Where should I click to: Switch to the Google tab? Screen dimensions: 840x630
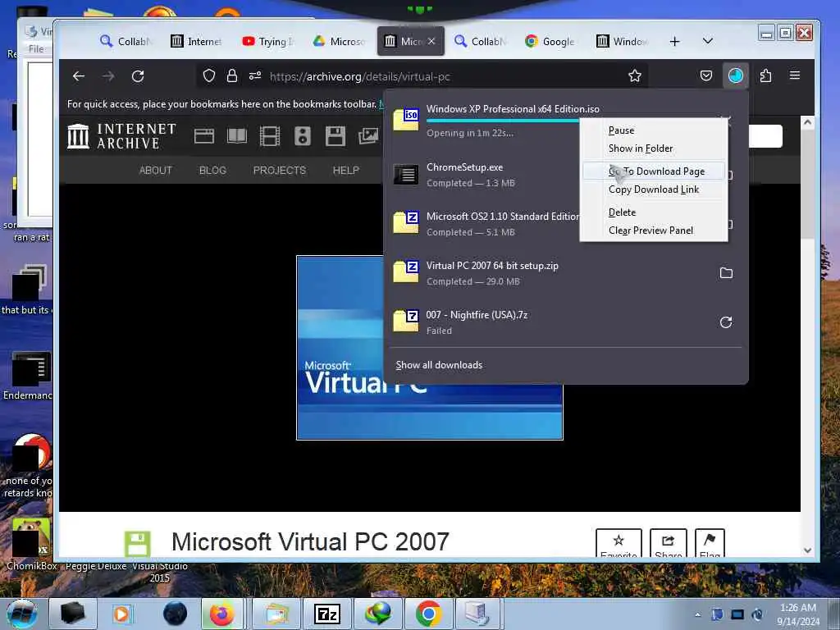550,41
